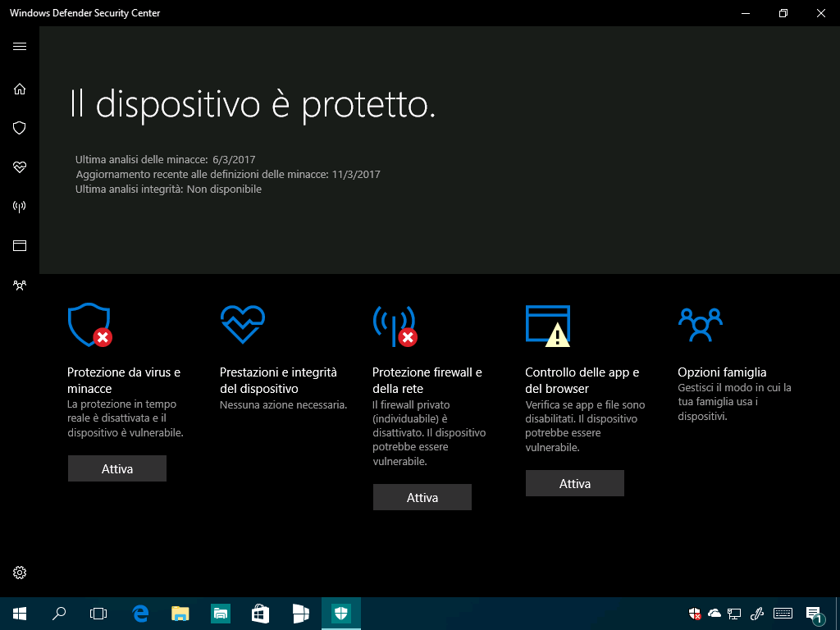Open network status tray icon
The width and height of the screenshot is (840, 630).
pyautogui.click(x=734, y=614)
